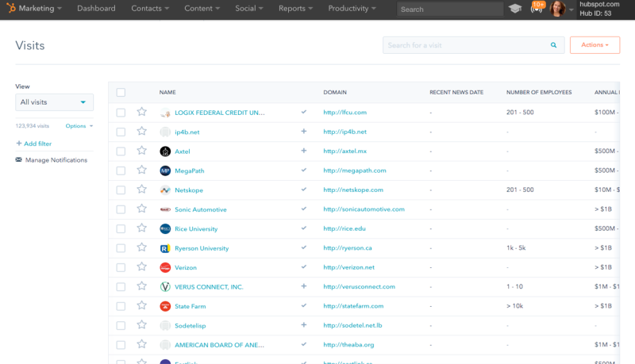The width and height of the screenshot is (635, 364).
Task: Open the http://lfcu.com domain link
Action: 344,113
